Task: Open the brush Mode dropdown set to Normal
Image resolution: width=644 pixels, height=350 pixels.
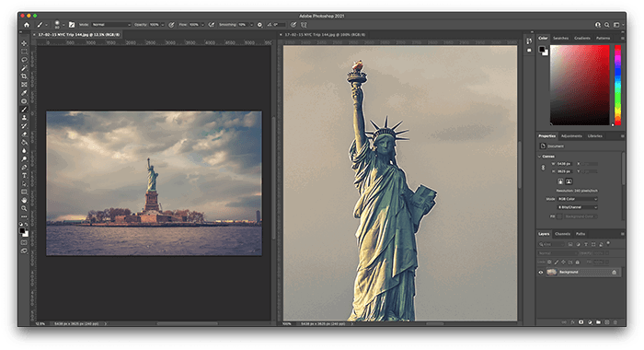Action: click(111, 25)
